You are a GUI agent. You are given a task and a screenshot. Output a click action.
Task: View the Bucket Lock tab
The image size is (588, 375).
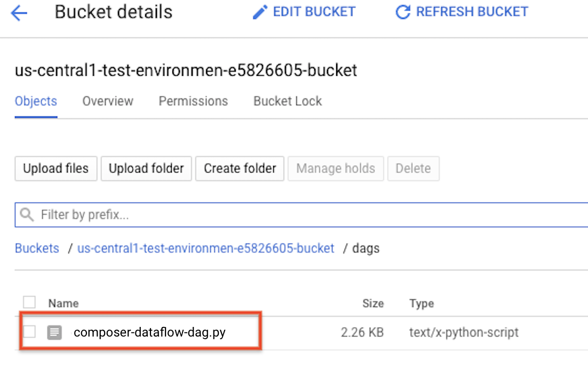pos(287,101)
